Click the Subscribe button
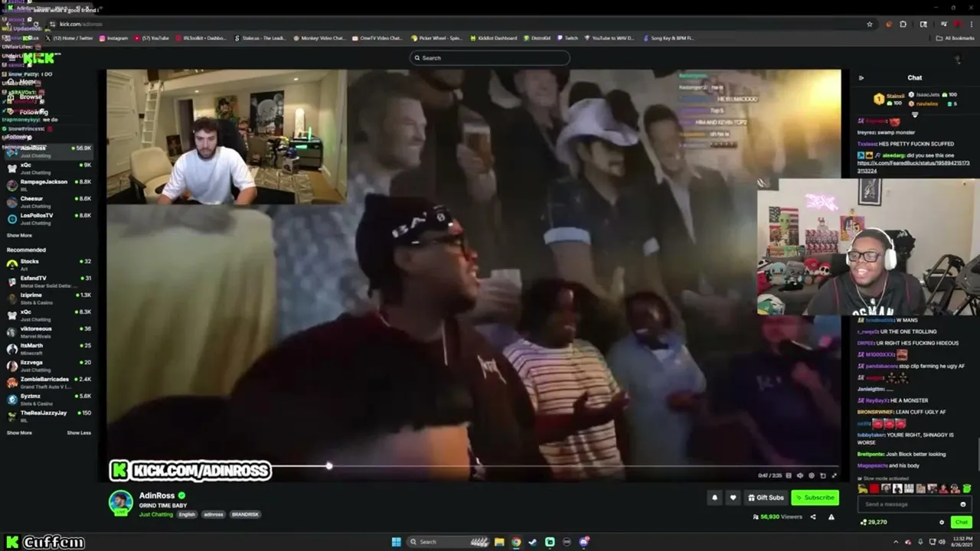980x551 pixels. coord(815,497)
